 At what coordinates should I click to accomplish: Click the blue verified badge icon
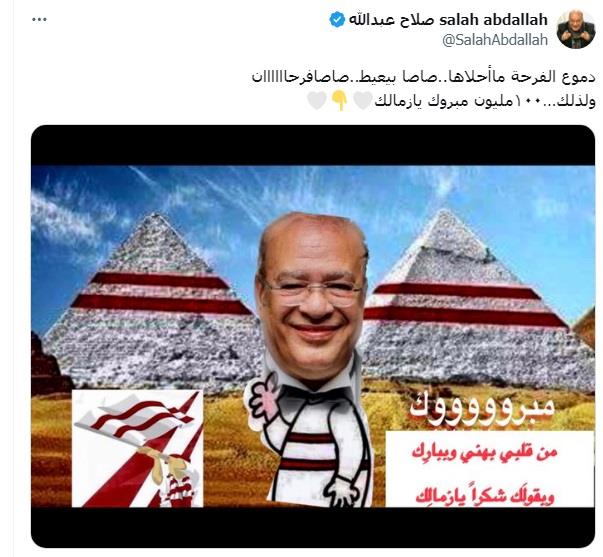[337, 20]
